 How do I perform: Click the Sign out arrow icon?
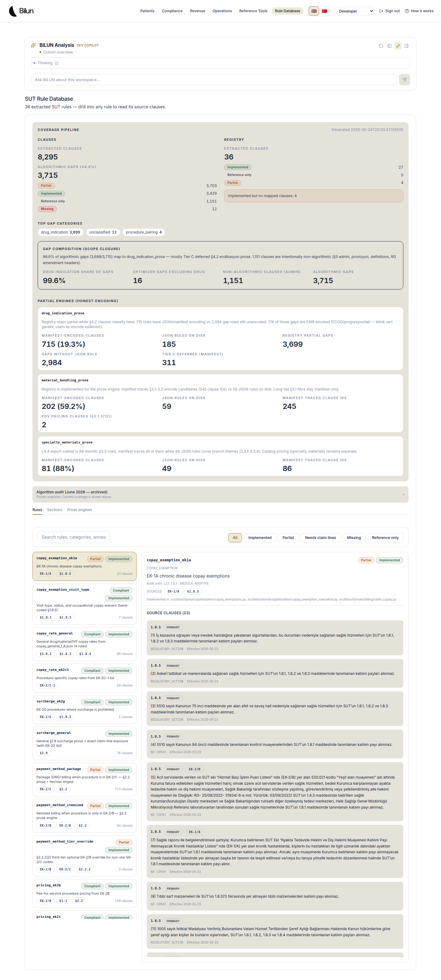point(381,11)
